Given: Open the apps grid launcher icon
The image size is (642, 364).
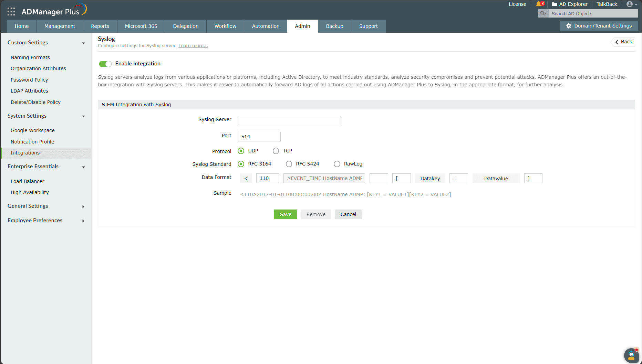Looking at the screenshot, I should click(11, 12).
